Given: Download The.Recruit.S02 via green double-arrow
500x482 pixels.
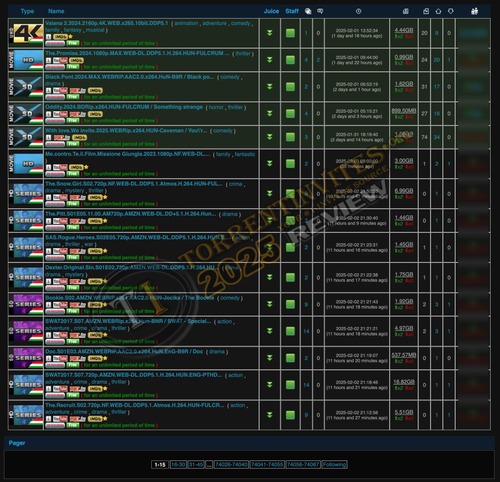Looking at the screenshot, I should [x=270, y=415].
